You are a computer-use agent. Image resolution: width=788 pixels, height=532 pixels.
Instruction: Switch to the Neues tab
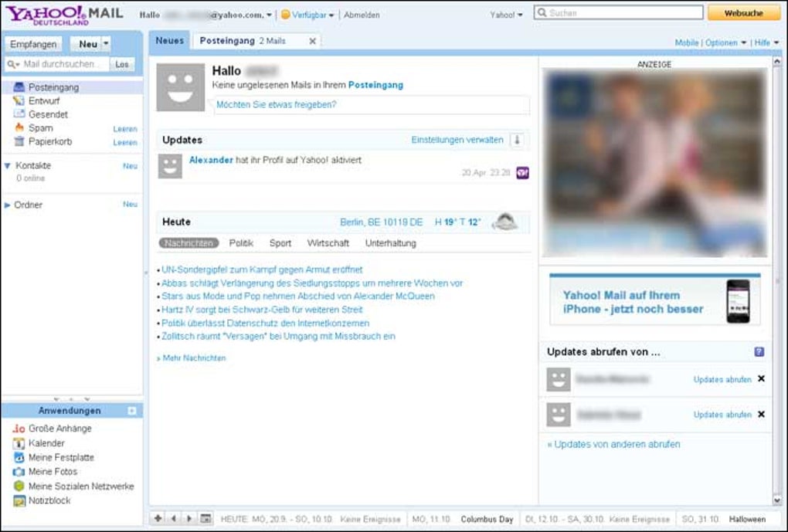click(170, 41)
